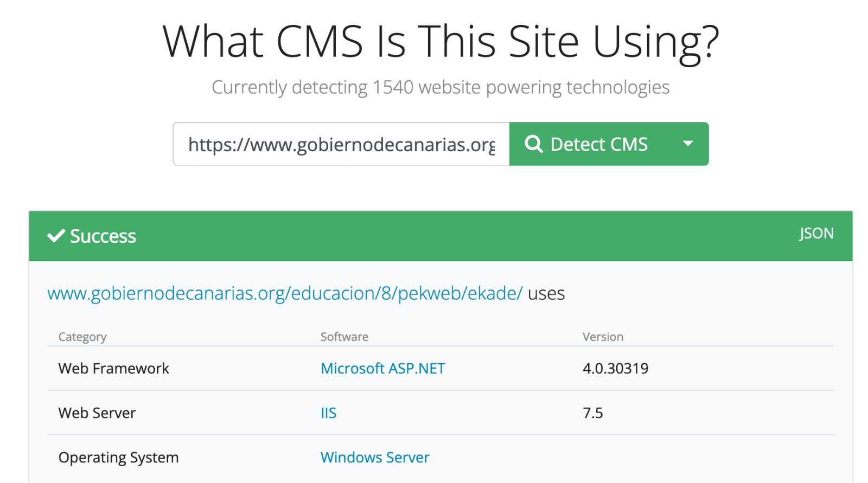The image size is (868, 483).
Task: Click the magnifying glass search icon
Action: 534,144
